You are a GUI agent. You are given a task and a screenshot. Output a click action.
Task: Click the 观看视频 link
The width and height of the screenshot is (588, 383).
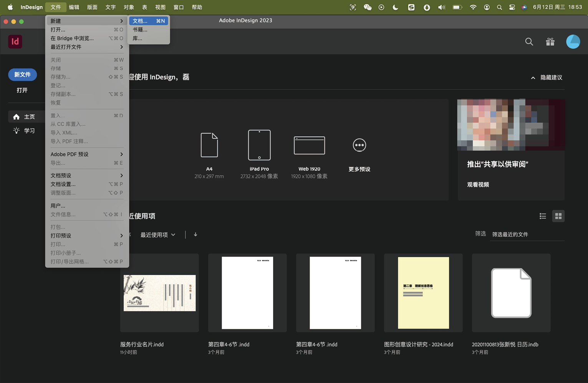point(478,185)
